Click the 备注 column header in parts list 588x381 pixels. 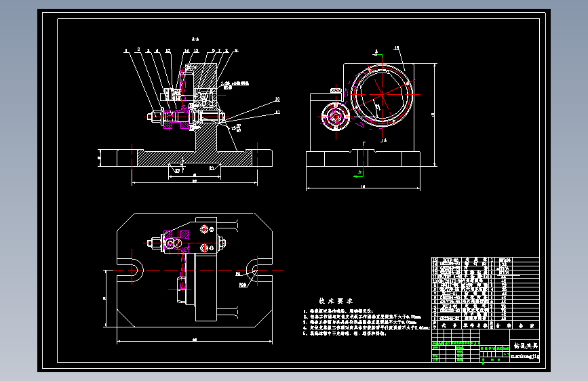(526, 326)
